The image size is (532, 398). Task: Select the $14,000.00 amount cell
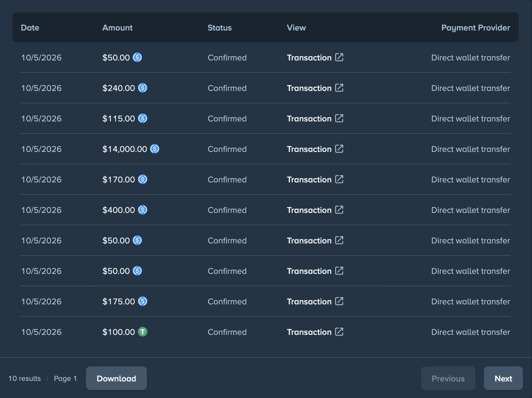tap(125, 149)
